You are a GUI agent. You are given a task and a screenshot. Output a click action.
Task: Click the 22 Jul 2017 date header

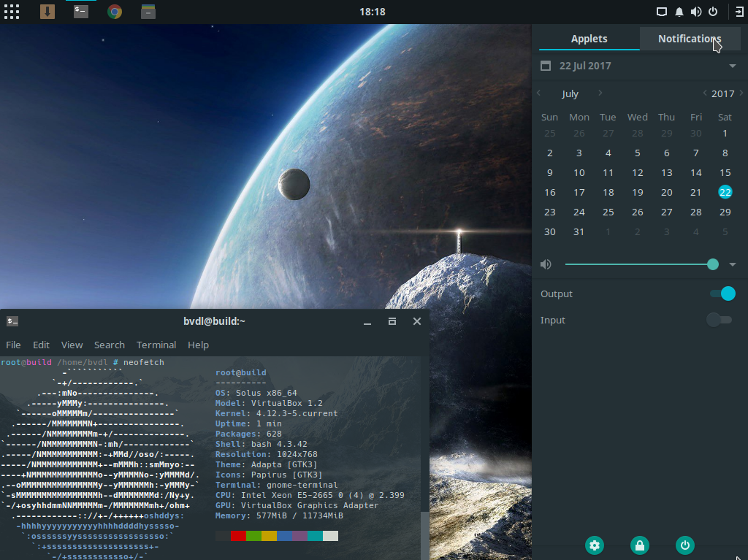[585, 66]
